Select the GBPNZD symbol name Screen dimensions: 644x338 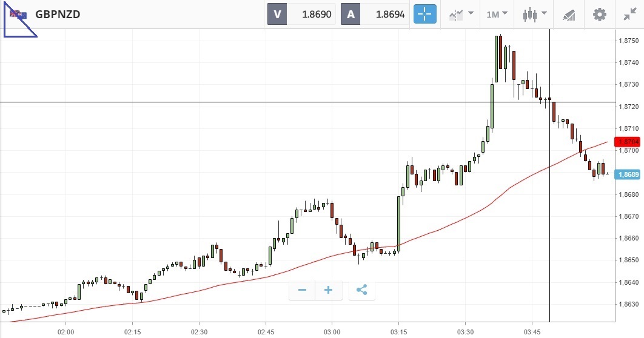(x=58, y=14)
